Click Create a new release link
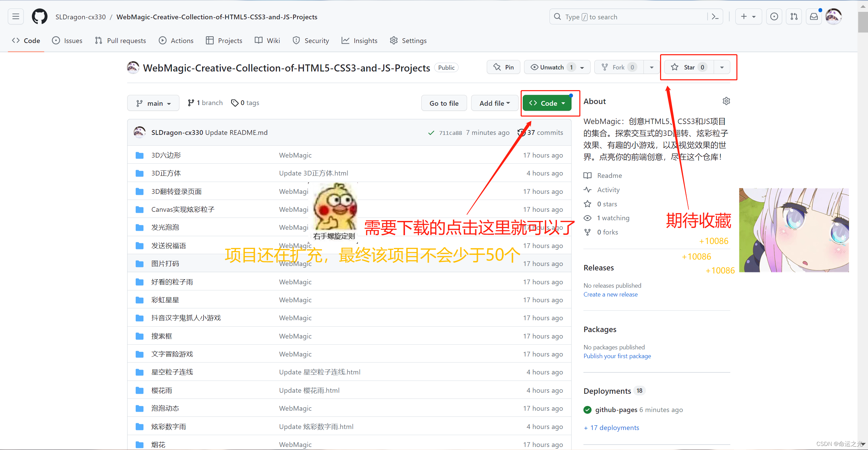 tap(610, 294)
